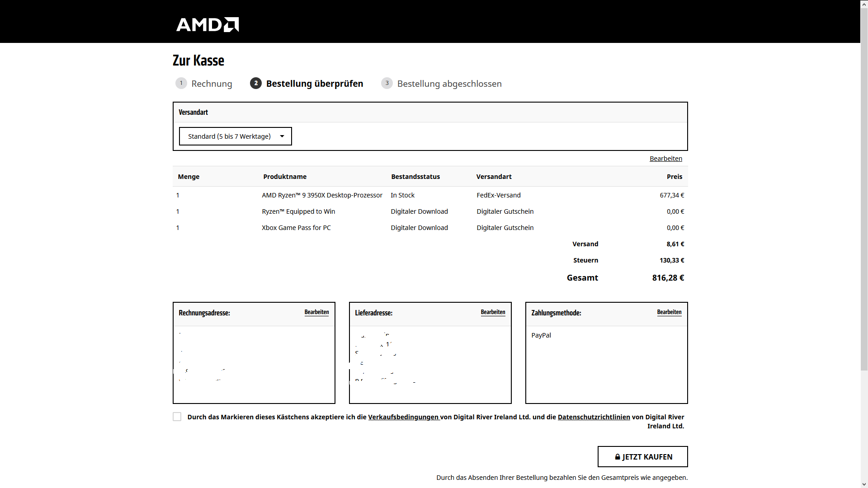Click Bearbeiten next to Lieferadresse
Viewport: 868px width, 488px height.
pyautogui.click(x=493, y=312)
